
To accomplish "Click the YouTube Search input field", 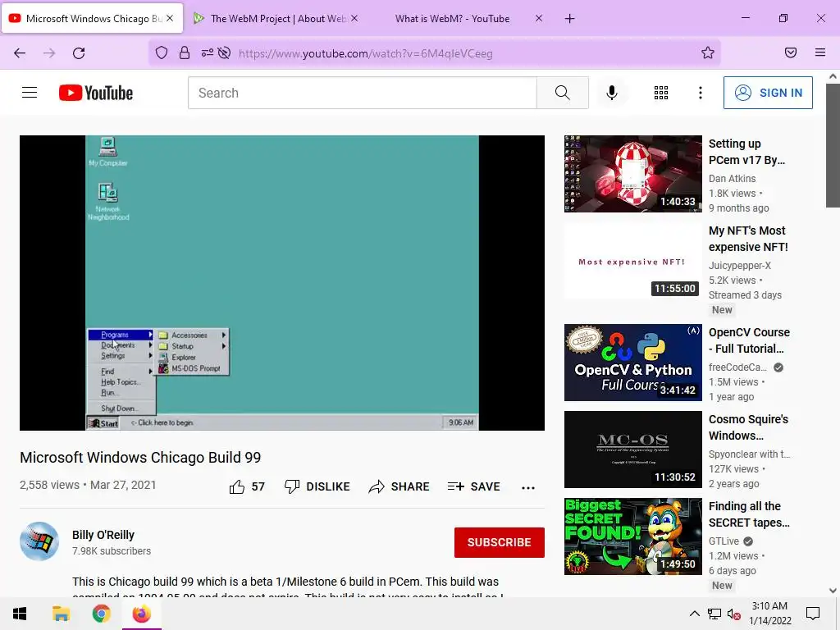I will point(362,93).
